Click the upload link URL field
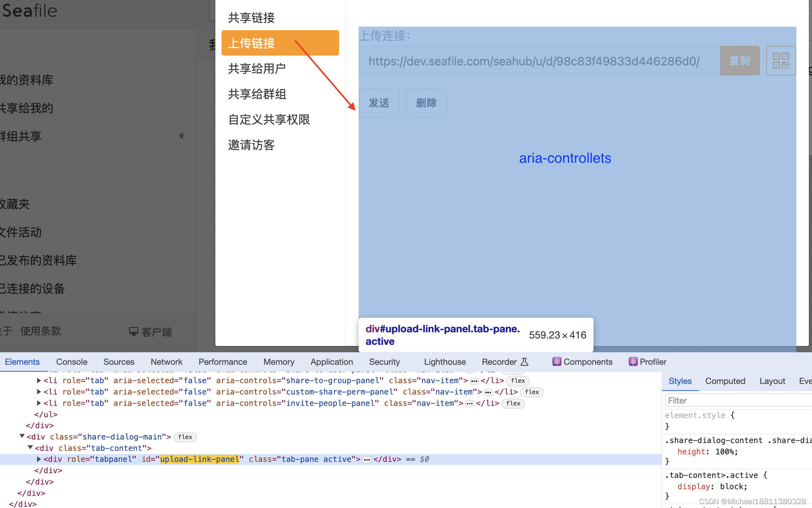Screen dimensions: 812x508 pos(540,61)
